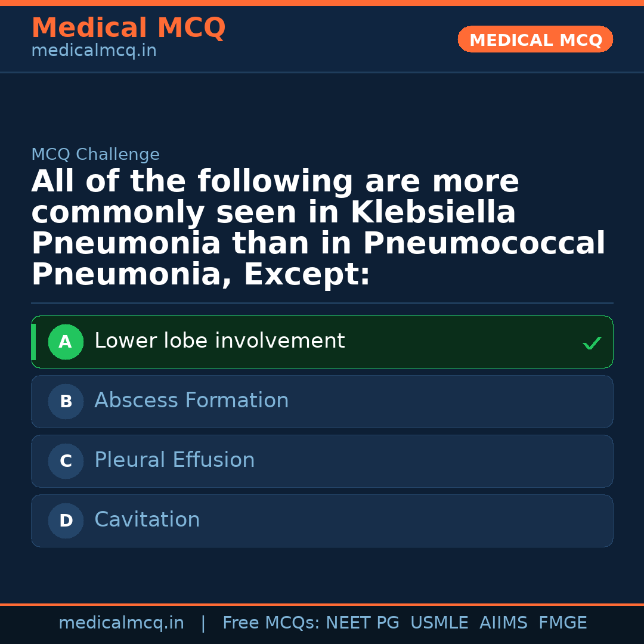The image size is (644, 644).
Task: Click the green A letter circle
Action: [x=66, y=342]
